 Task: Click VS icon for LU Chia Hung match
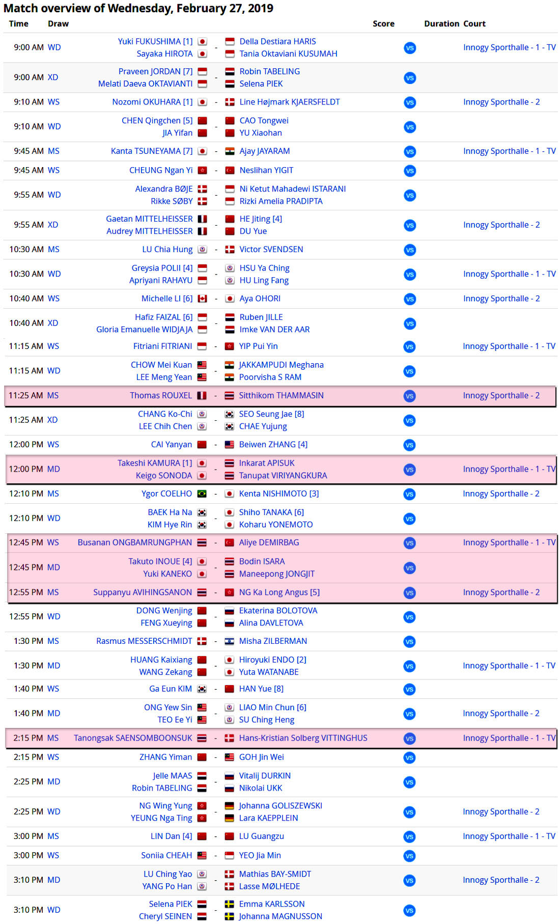pyautogui.click(x=410, y=250)
